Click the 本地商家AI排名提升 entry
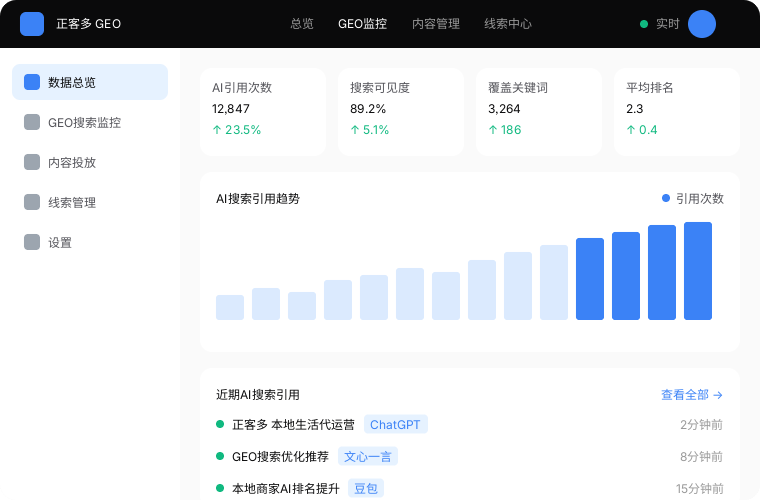Screen dimensions: 760x500 point(285,489)
